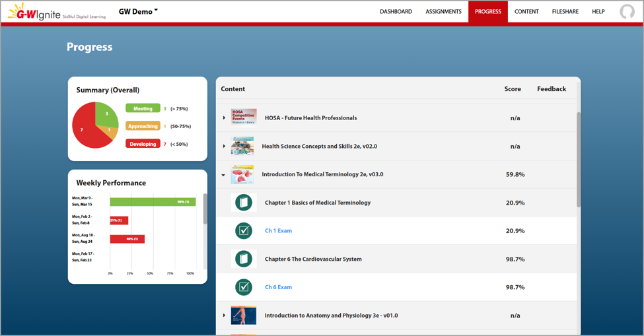Image resolution: width=644 pixels, height=336 pixels.
Task: Click the Health Science Concepts book thumbnail
Action: (x=242, y=146)
